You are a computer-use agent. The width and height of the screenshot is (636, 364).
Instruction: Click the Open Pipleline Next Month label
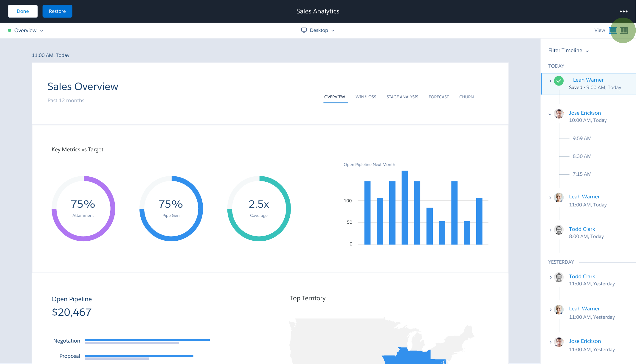click(x=369, y=164)
